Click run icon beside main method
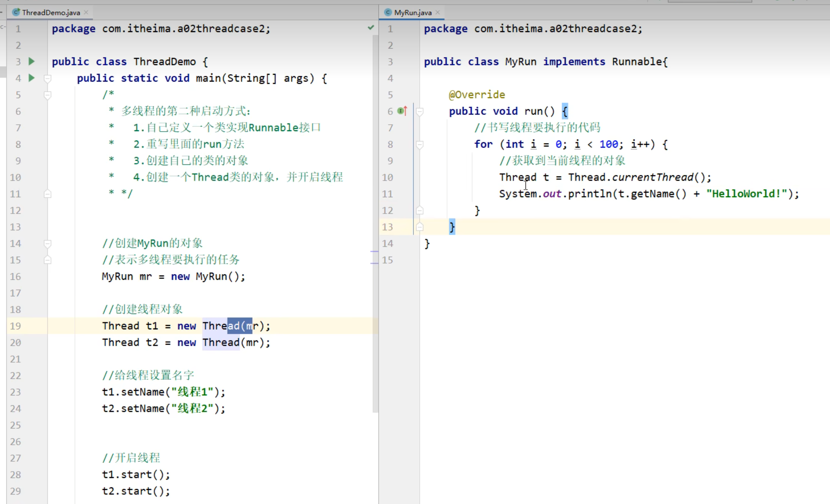The image size is (830, 504). 32,78
